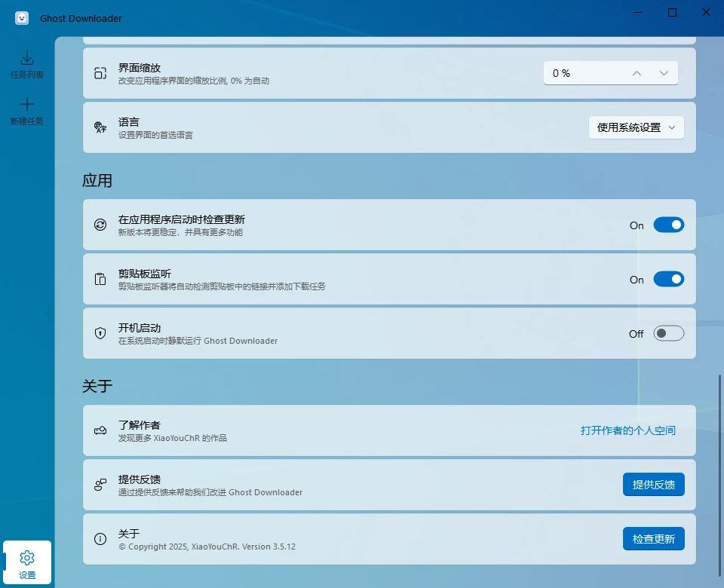Click the new task plus icon
Screen dimensions: 724x588
pos(27,104)
